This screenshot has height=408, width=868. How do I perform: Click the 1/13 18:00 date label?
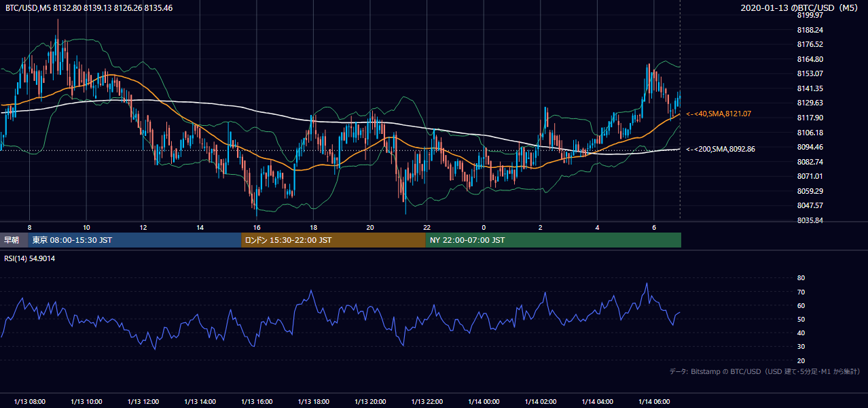[313, 401]
